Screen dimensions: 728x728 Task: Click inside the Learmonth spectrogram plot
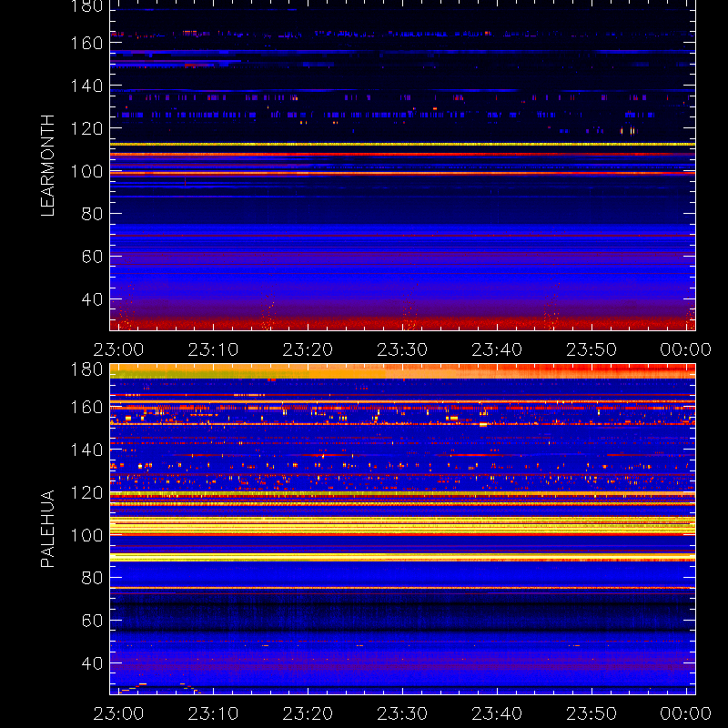pos(402,166)
